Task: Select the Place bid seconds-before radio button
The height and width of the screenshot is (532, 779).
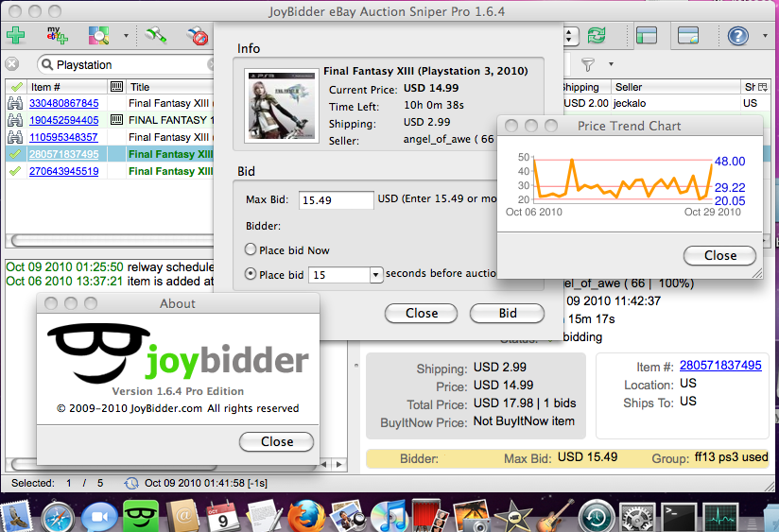Action: pos(251,274)
